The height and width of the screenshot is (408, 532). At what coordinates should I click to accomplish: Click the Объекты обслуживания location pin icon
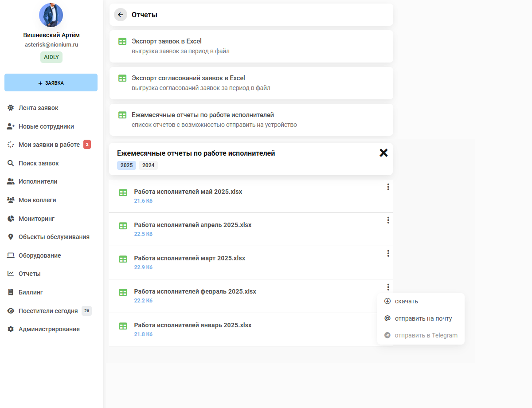tap(11, 237)
